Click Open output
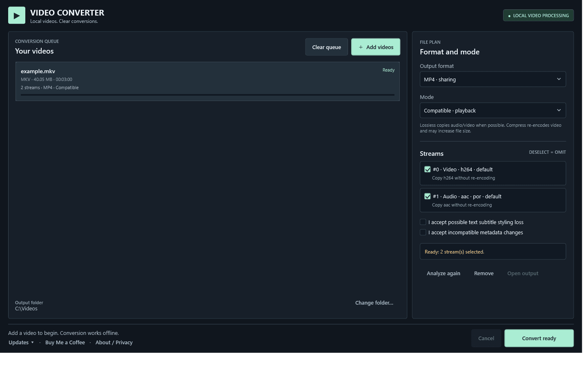 tap(523, 273)
